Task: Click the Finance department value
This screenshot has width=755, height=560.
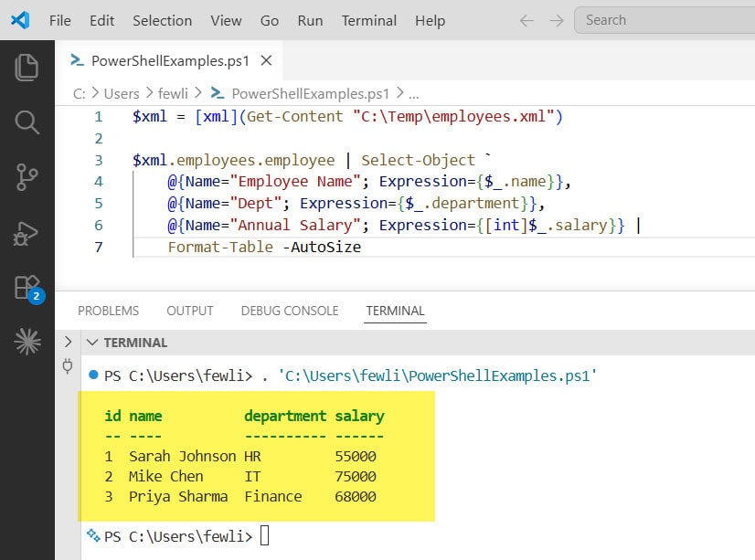Action: (273, 496)
